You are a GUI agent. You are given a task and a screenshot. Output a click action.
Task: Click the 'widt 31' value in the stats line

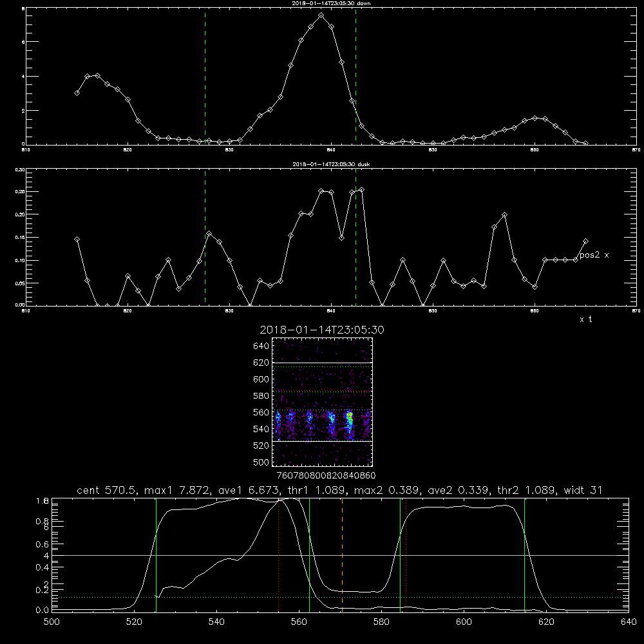point(583,490)
